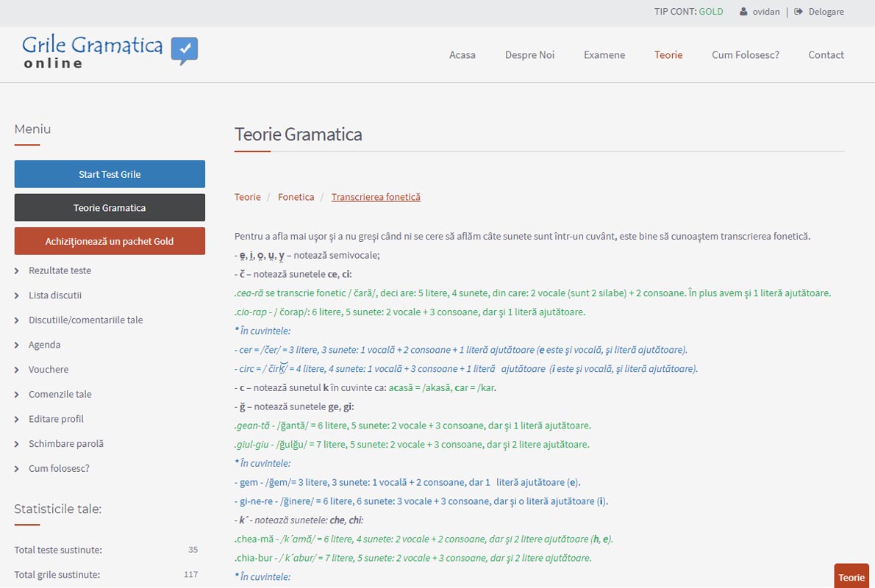Click the Teorie Gramatica sidebar button

[x=110, y=208]
